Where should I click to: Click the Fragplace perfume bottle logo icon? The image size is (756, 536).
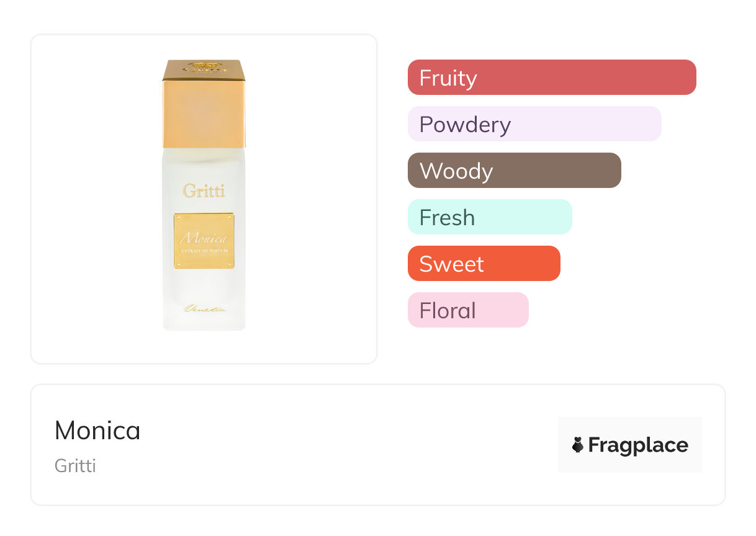click(x=578, y=445)
